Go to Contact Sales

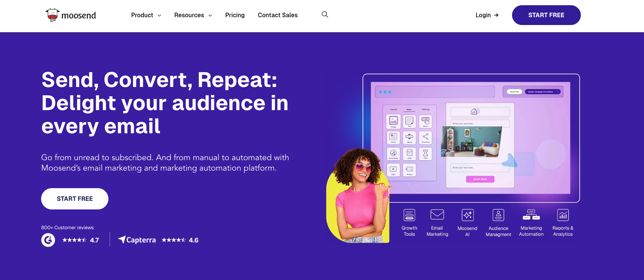[278, 15]
